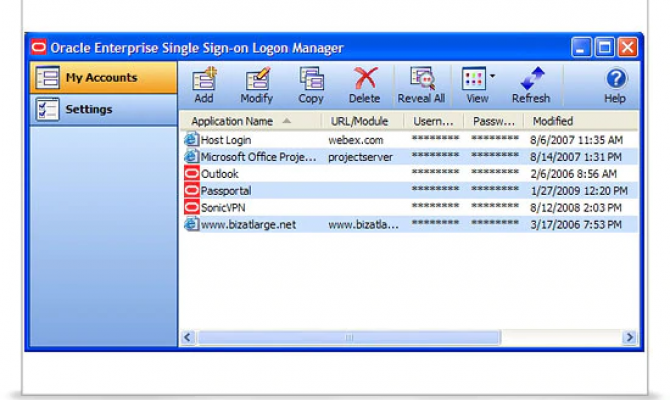Click the SonicVPN row Oracle icon

coord(191,207)
